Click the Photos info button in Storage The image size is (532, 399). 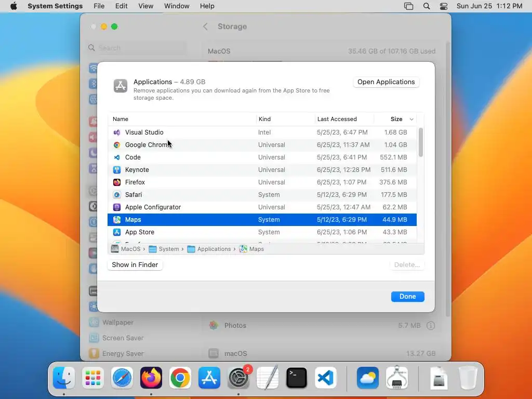pos(431,326)
